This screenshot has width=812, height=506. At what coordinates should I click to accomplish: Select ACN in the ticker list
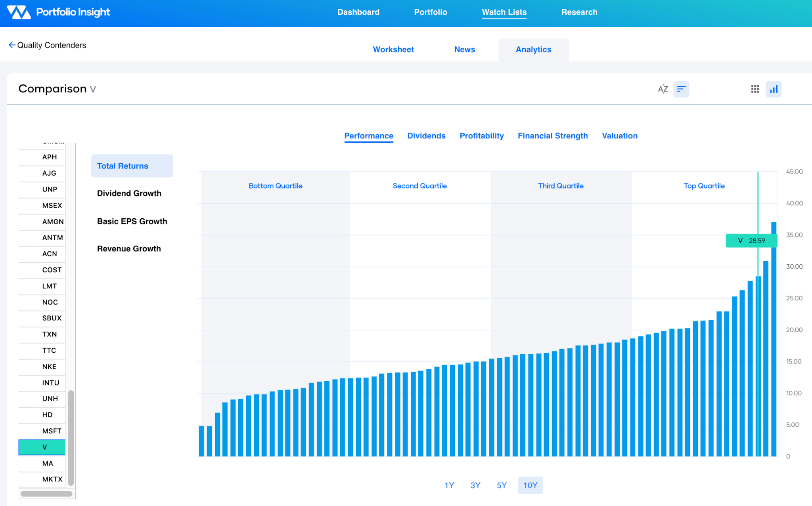42,254
